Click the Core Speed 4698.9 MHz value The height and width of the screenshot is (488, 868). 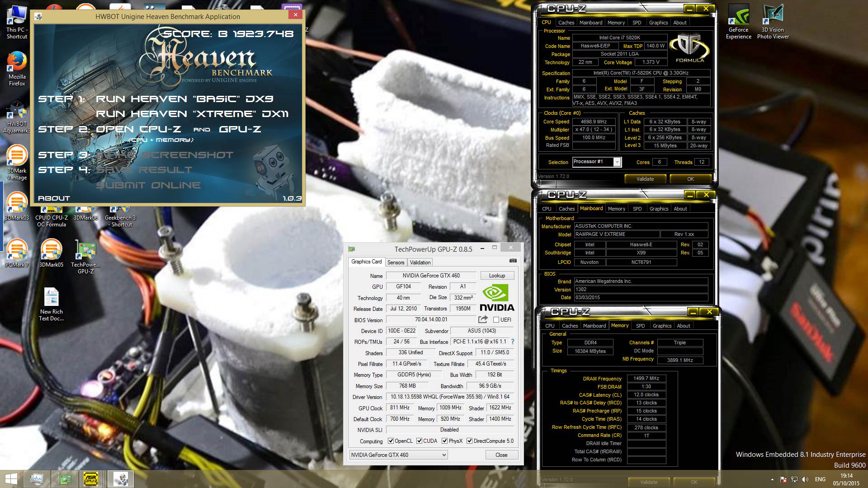coord(594,122)
